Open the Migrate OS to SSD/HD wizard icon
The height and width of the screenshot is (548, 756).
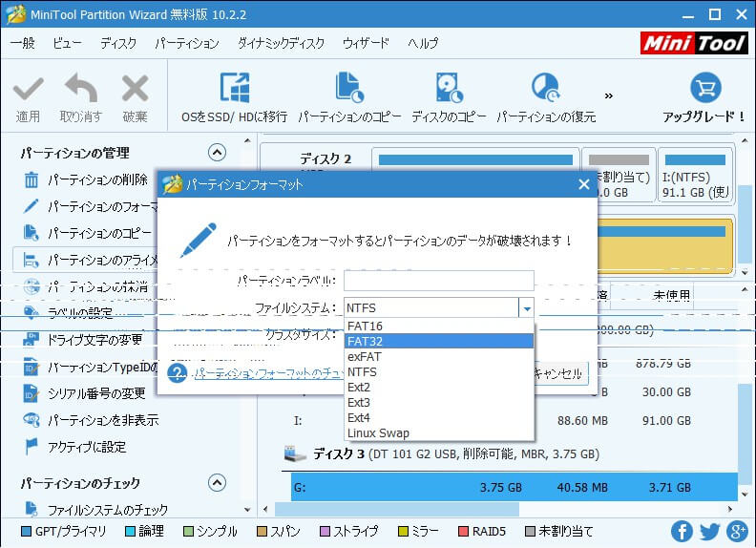[x=234, y=88]
